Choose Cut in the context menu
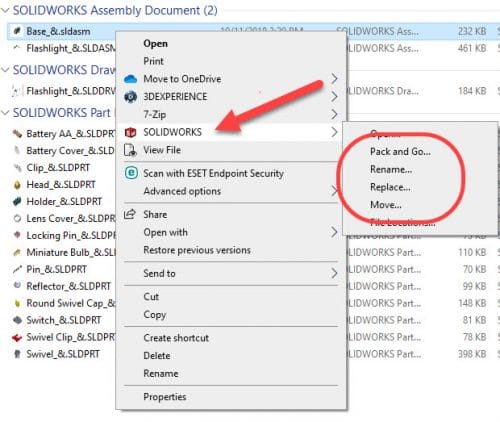 [151, 297]
